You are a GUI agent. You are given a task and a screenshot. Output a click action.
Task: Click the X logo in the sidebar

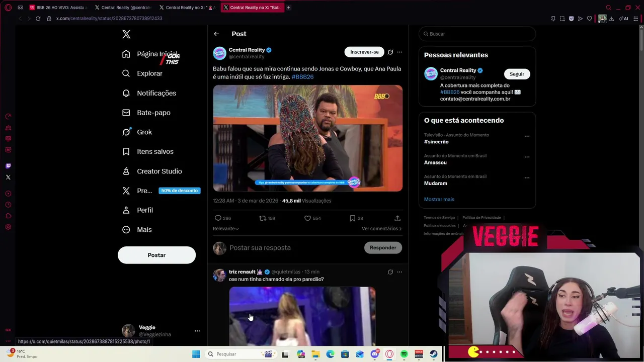[126, 34]
